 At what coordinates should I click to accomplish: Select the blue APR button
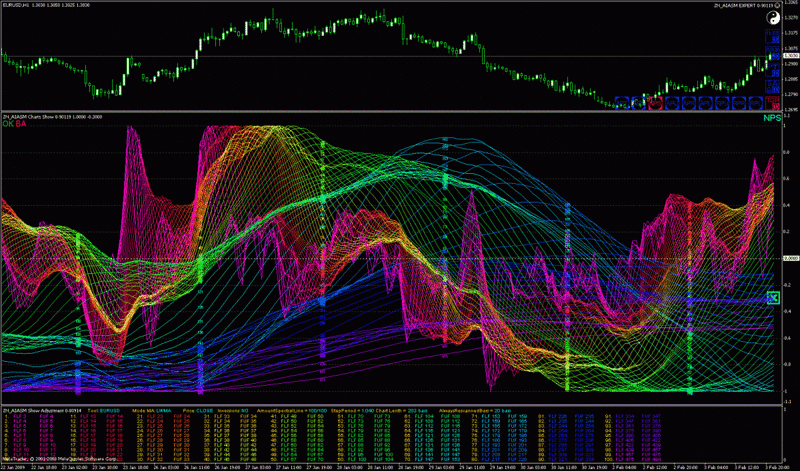tap(689, 102)
